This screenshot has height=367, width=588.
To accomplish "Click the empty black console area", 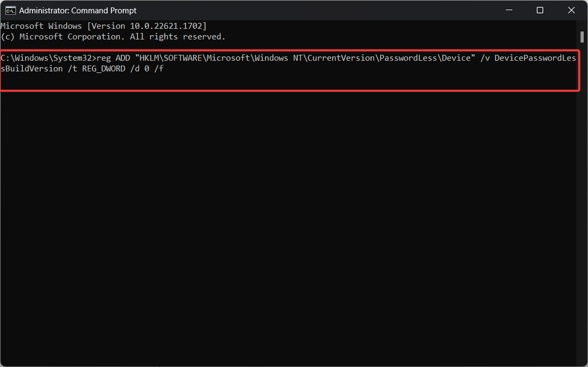I will (x=289, y=225).
